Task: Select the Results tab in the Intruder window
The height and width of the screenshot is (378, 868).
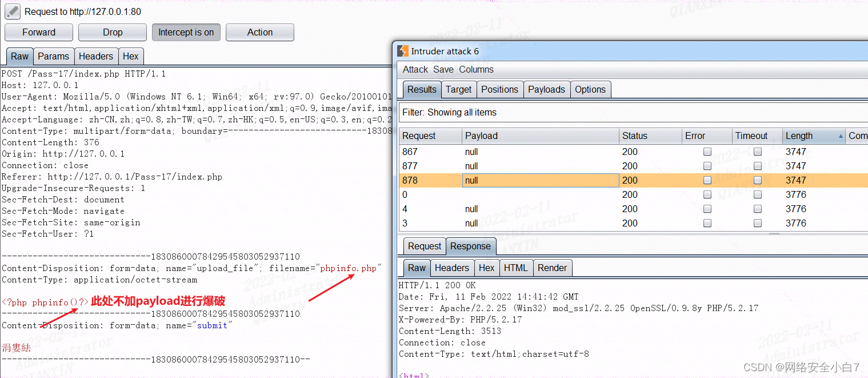Action: [422, 89]
